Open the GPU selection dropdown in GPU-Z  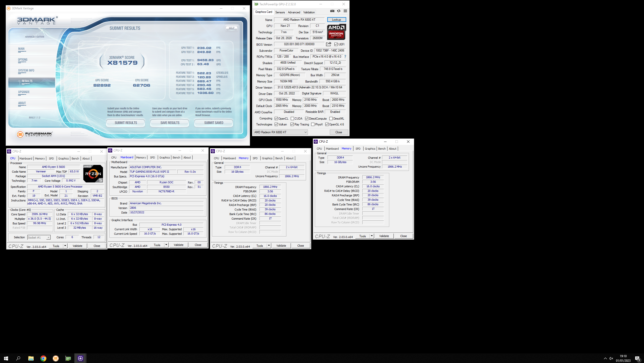(281, 132)
